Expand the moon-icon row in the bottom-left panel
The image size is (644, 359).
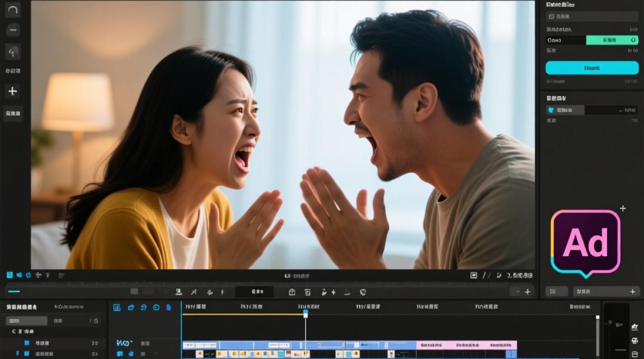click(x=23, y=331)
